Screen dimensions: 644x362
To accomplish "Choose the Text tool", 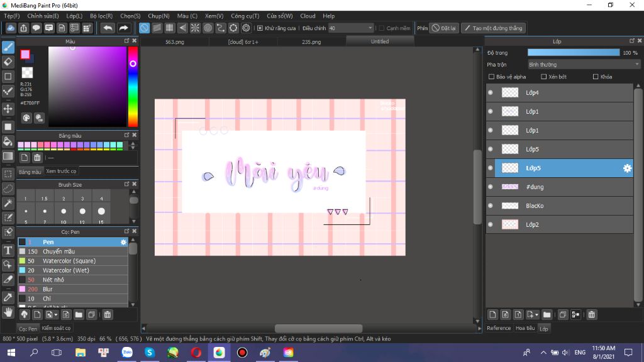I will click(8, 250).
